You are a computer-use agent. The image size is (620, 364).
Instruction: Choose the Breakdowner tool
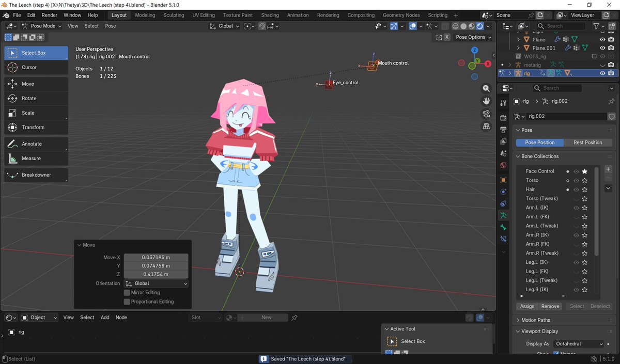pos(36,175)
